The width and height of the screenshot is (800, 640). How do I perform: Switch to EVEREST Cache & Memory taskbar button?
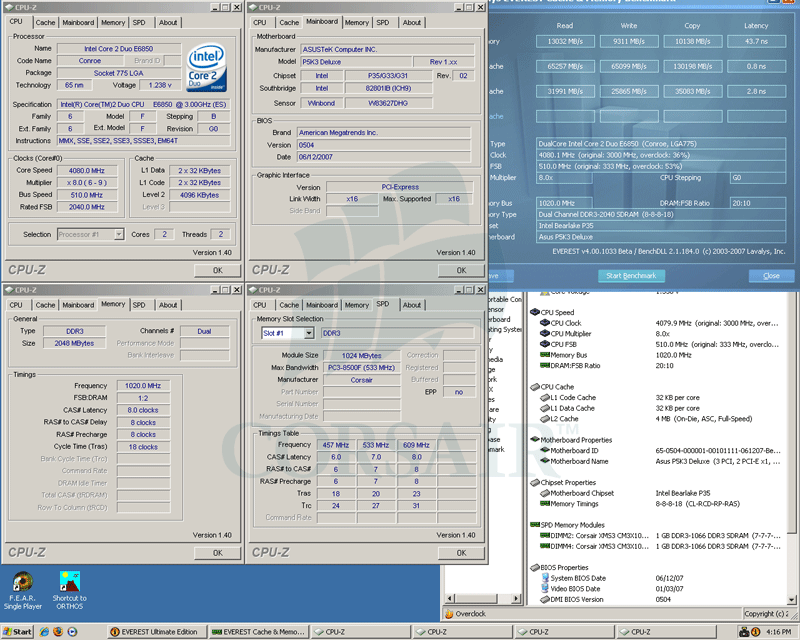tap(259, 632)
